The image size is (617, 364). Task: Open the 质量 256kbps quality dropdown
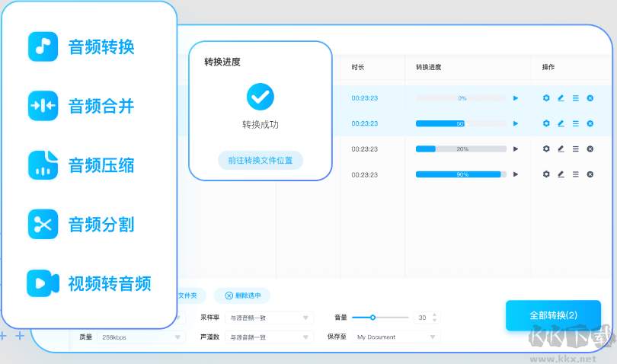coord(141,337)
